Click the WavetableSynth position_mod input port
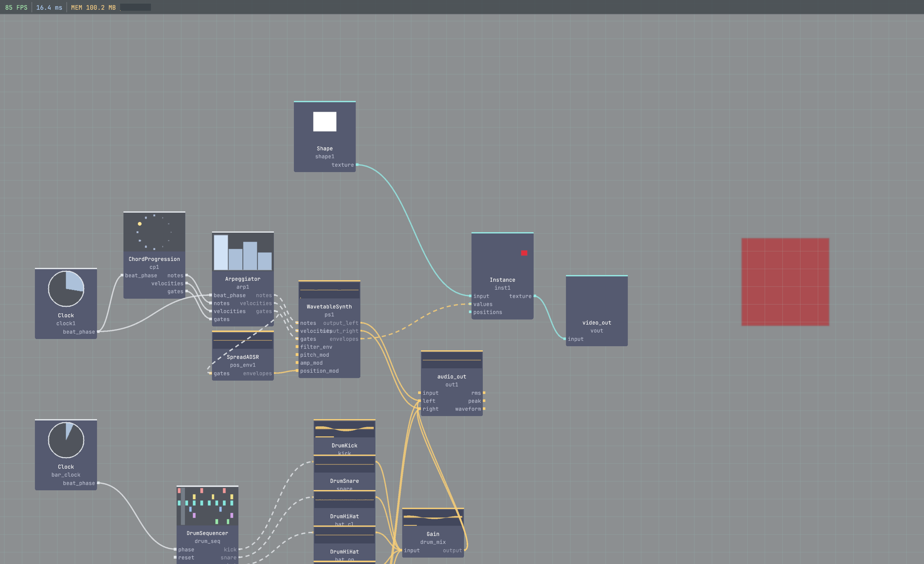Image resolution: width=924 pixels, height=564 pixels. point(297,371)
